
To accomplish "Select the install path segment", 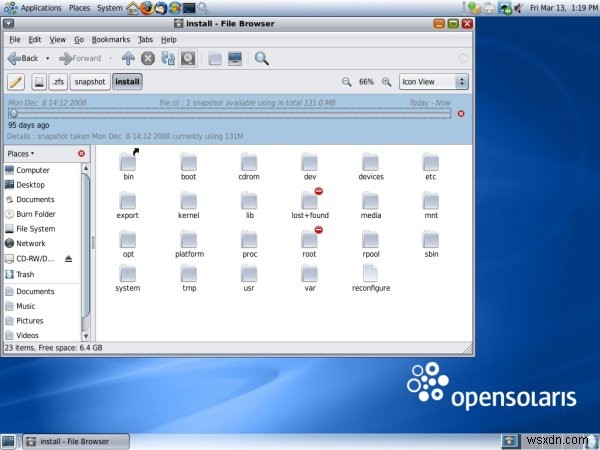I will click(127, 82).
